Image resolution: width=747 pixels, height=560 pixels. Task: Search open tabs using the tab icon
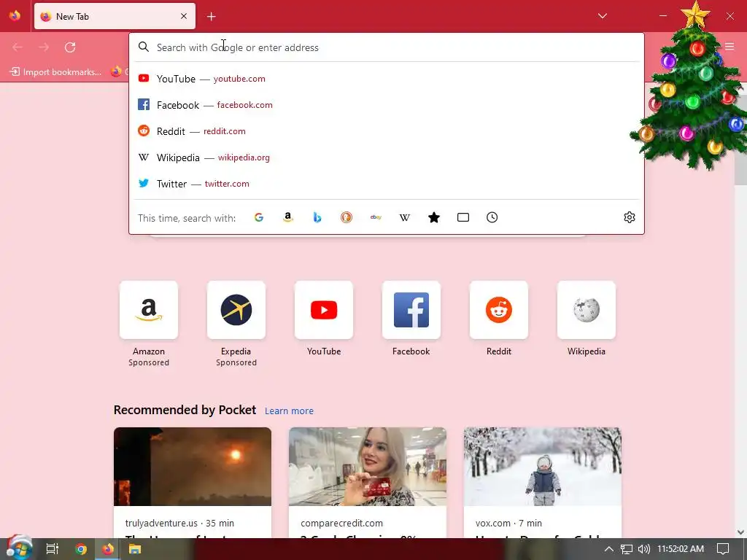[x=463, y=217]
